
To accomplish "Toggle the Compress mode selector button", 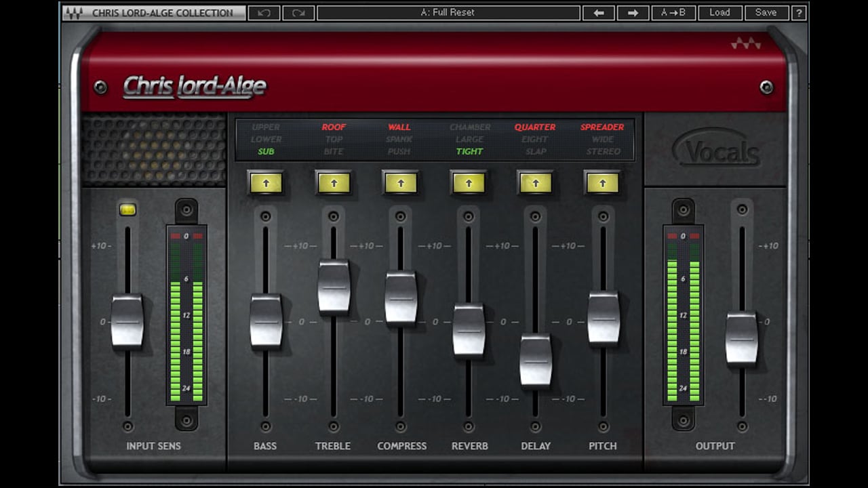I will pos(401,182).
